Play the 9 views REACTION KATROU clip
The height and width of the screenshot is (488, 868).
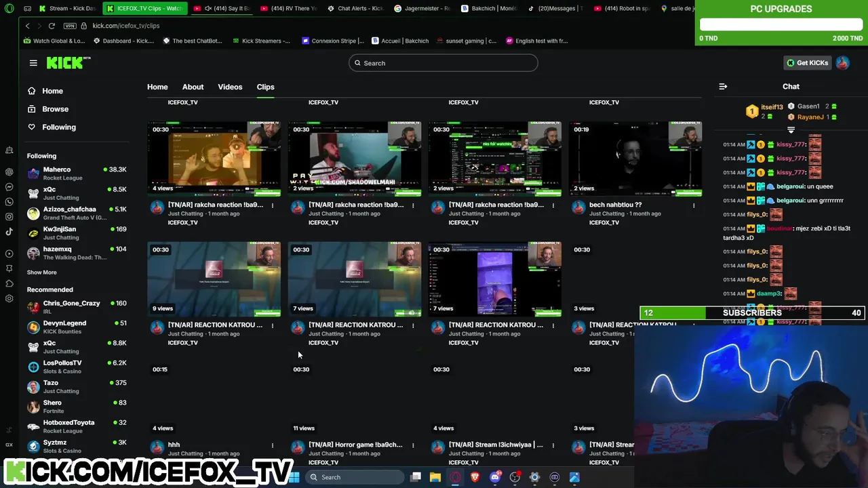(214, 279)
